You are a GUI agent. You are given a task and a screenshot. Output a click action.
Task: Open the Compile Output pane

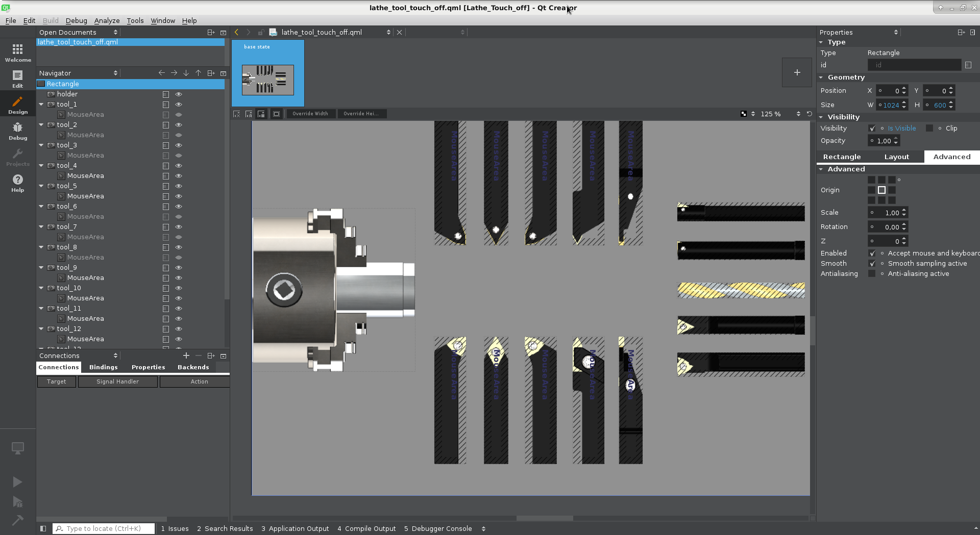coord(366,528)
